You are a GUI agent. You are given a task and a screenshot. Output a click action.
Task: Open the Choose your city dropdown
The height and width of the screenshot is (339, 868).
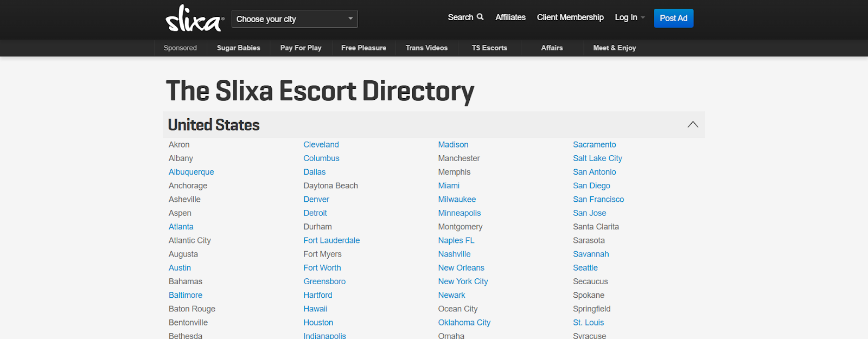point(295,19)
